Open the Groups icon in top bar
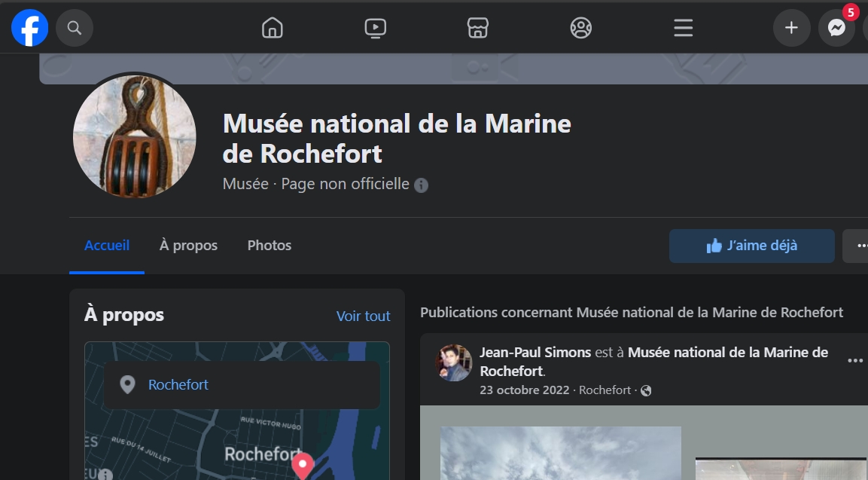Viewport: 868px width, 480px height. [x=580, y=28]
